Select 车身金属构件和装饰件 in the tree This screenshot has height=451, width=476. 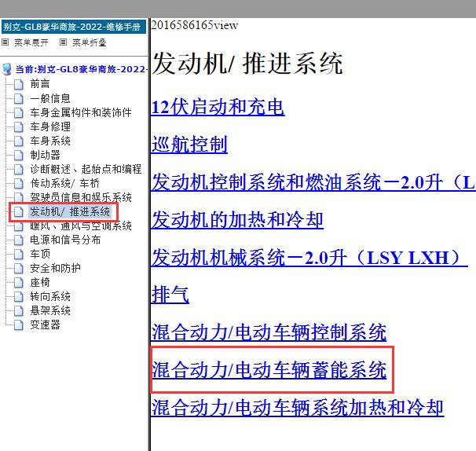click(80, 112)
